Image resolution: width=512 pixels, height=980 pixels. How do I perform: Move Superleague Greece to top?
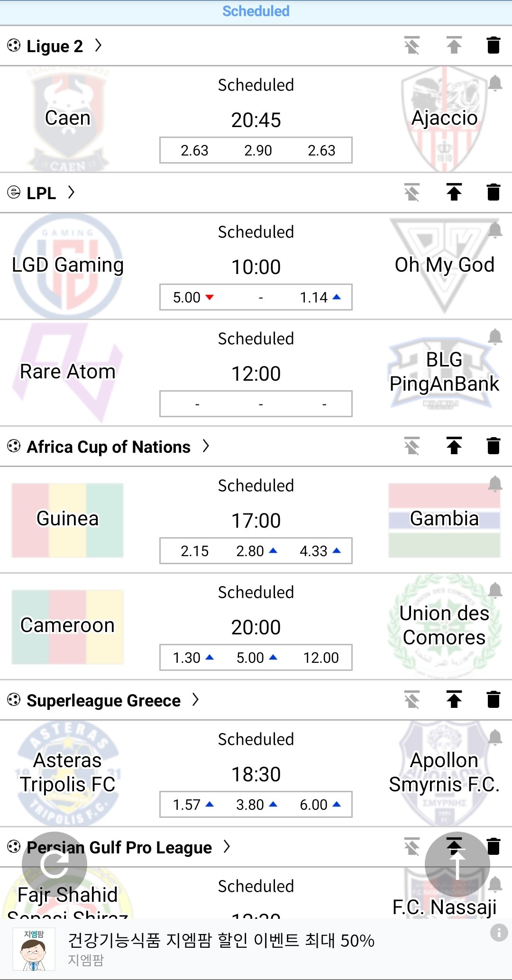(x=454, y=700)
